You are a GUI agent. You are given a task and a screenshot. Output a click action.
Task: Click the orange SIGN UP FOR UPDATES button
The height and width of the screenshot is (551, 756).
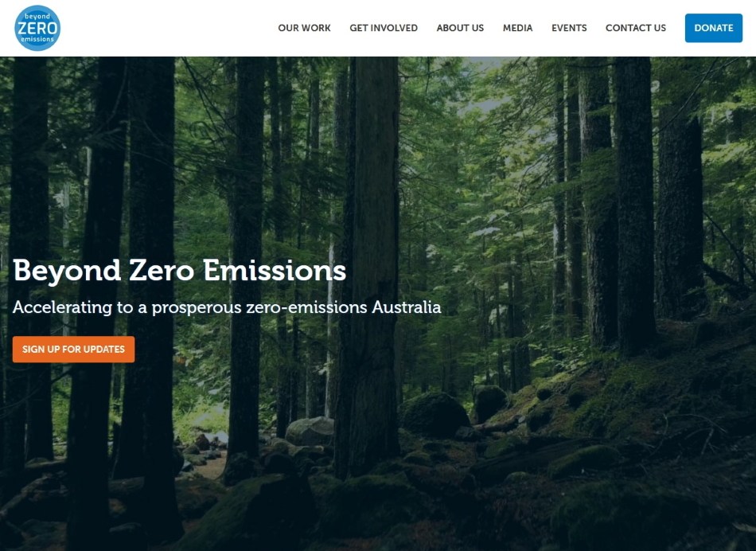pos(73,349)
